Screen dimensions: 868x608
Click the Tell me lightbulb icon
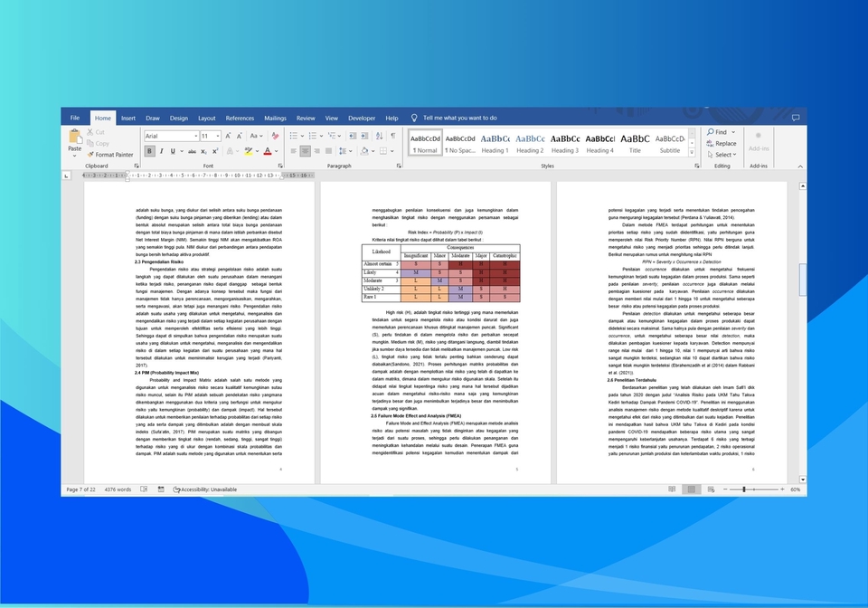pyautogui.click(x=414, y=118)
